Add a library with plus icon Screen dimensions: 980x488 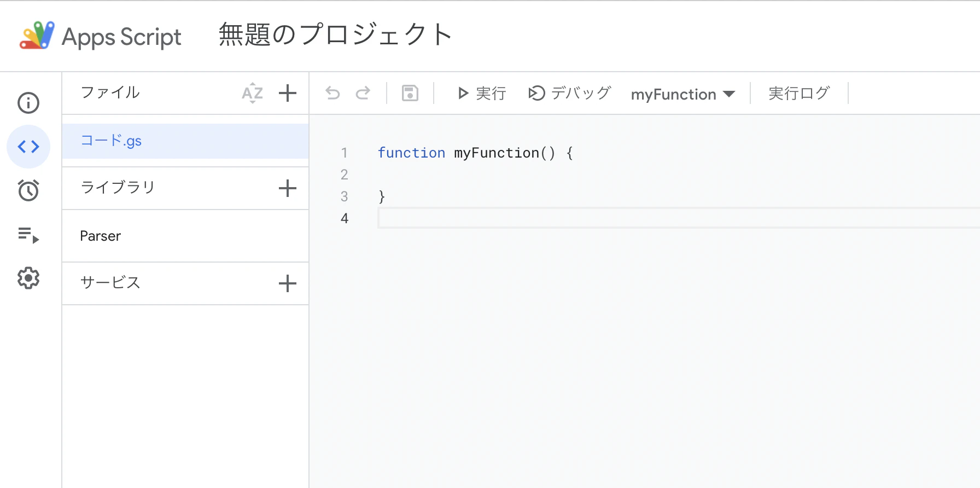[288, 188]
